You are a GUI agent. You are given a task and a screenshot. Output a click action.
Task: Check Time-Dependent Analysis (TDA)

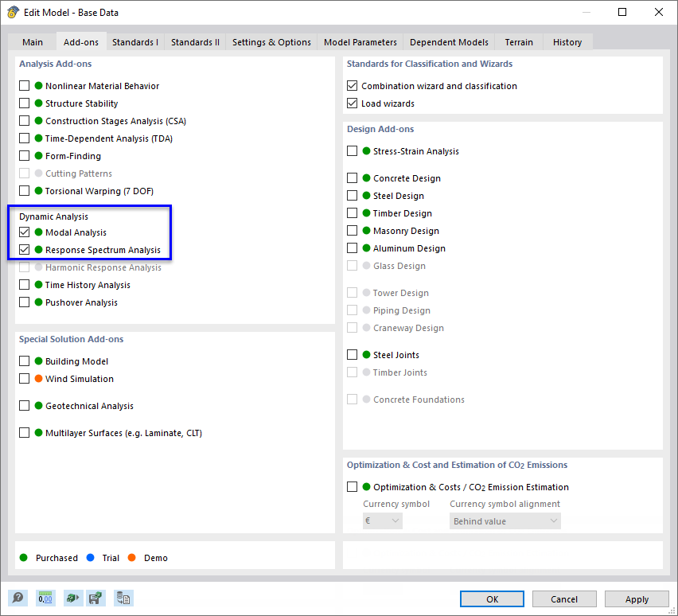click(24, 138)
